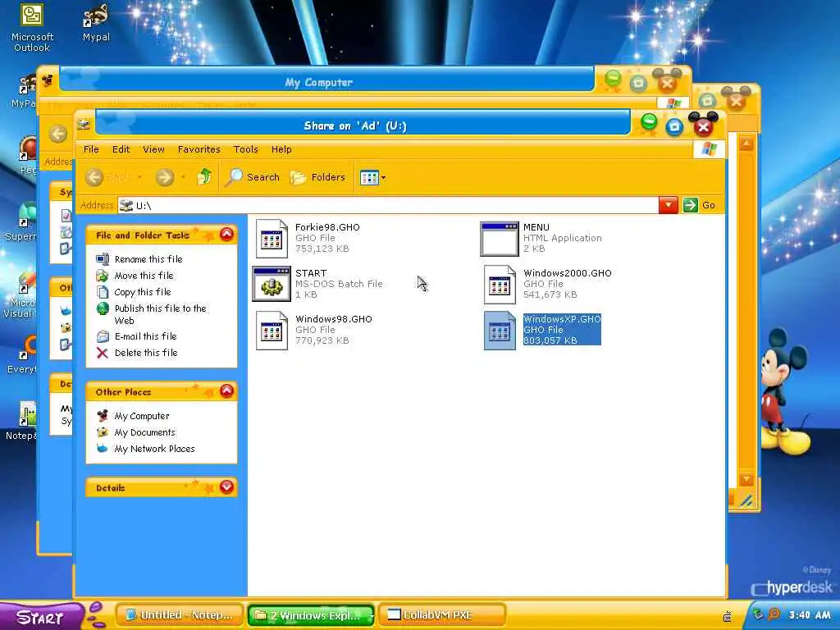Select the Windows98.GHO file icon

pyautogui.click(x=272, y=331)
